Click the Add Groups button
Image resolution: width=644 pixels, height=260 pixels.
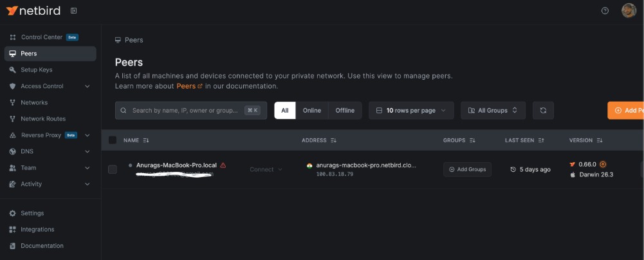tap(468, 169)
